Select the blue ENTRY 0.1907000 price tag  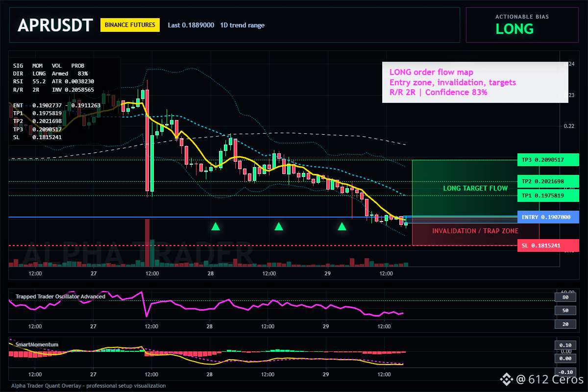coord(549,217)
